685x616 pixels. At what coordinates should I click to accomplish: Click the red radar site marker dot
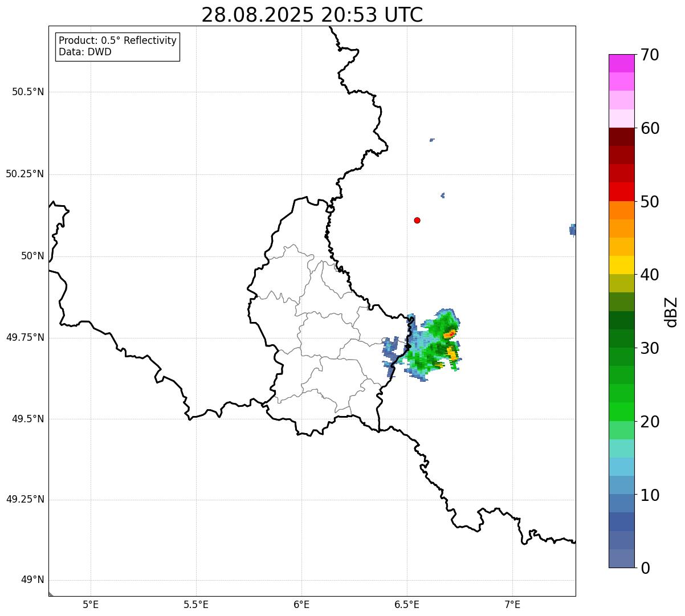pyautogui.click(x=417, y=220)
